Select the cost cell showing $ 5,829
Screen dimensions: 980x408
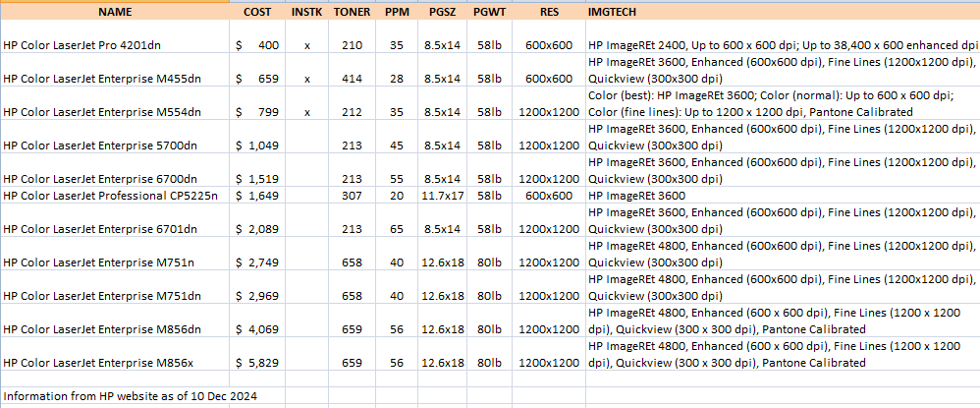257,353
